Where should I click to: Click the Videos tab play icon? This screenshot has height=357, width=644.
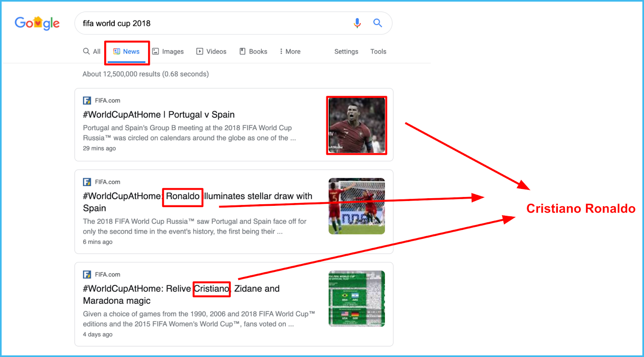pos(200,51)
